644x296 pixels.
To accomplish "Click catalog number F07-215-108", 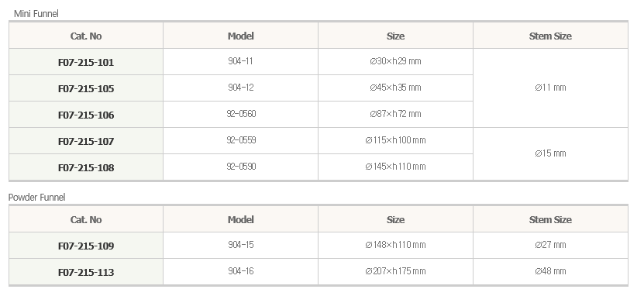I will pos(86,167).
